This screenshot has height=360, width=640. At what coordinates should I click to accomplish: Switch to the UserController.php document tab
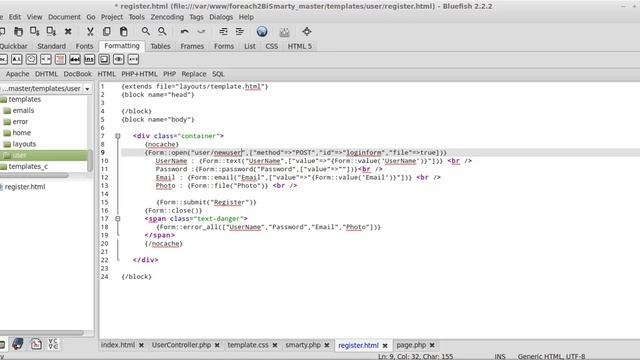[x=181, y=345]
